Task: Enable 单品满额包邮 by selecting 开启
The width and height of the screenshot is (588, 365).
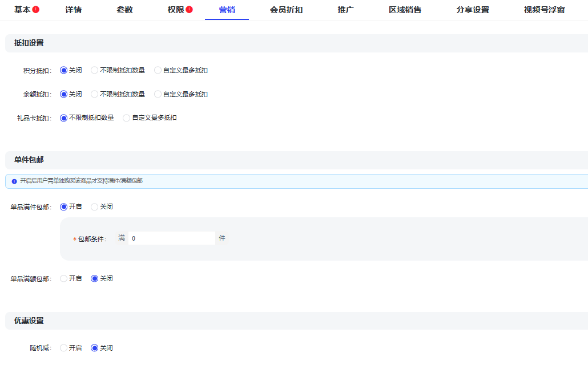Action: (x=64, y=279)
